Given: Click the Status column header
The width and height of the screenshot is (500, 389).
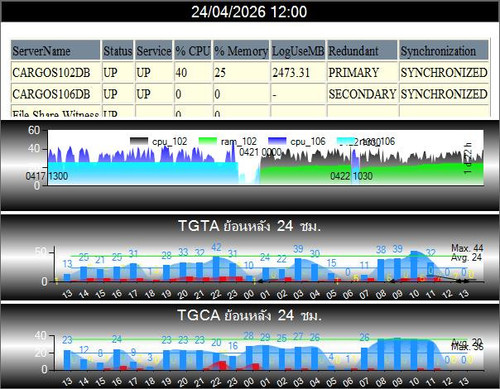Looking at the screenshot, I should point(118,51).
